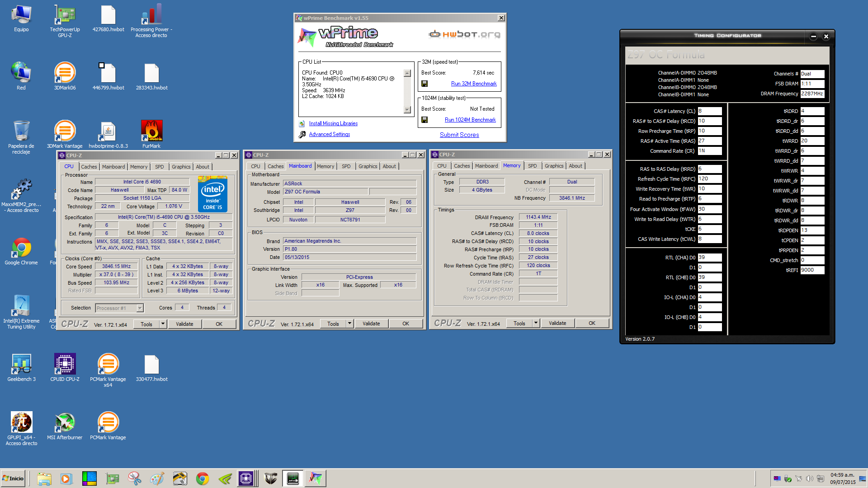Viewport: 868px width, 488px height.
Task: Click the DRAM Frequency field showing 2287MHz
Action: [812, 94]
